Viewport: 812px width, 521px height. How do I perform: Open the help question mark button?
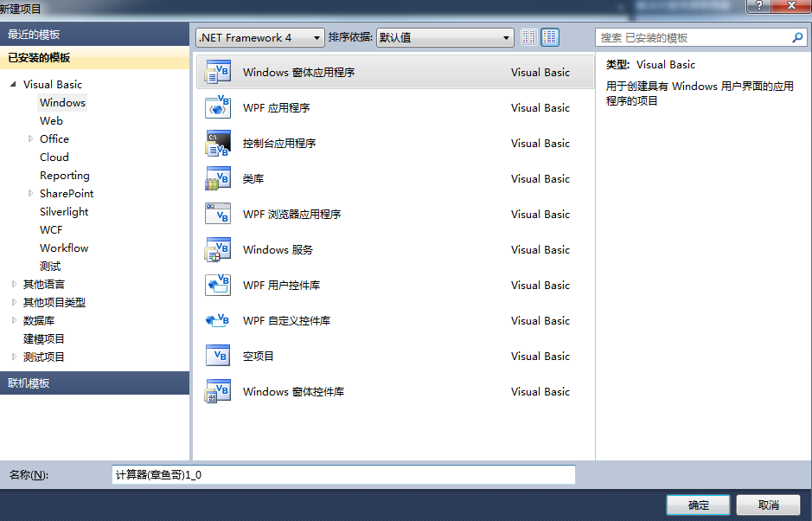pyautogui.click(x=758, y=6)
